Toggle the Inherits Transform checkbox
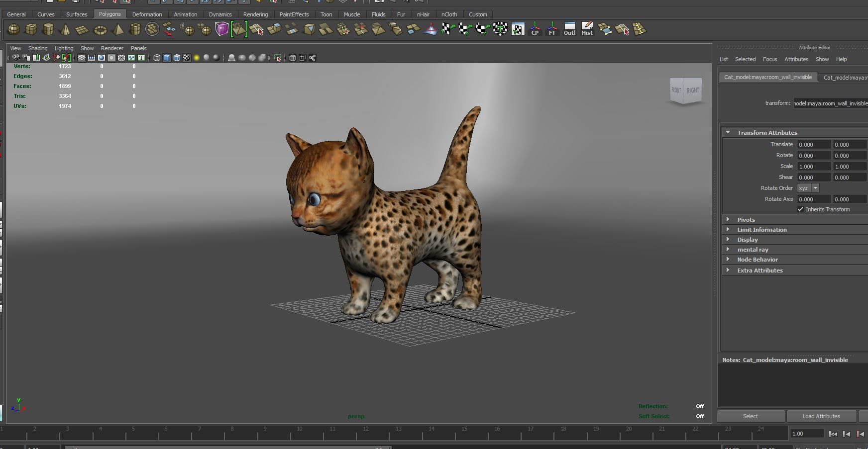This screenshot has height=449, width=868. point(800,209)
